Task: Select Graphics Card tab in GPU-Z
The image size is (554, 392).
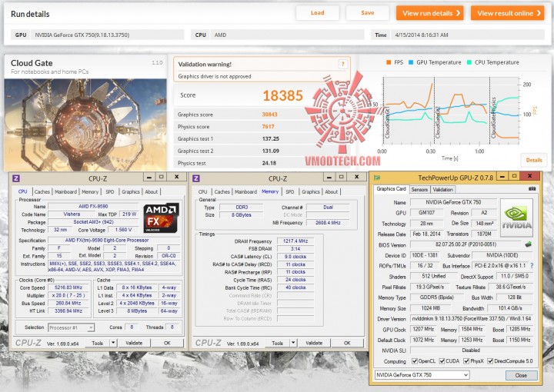Action: [391, 189]
